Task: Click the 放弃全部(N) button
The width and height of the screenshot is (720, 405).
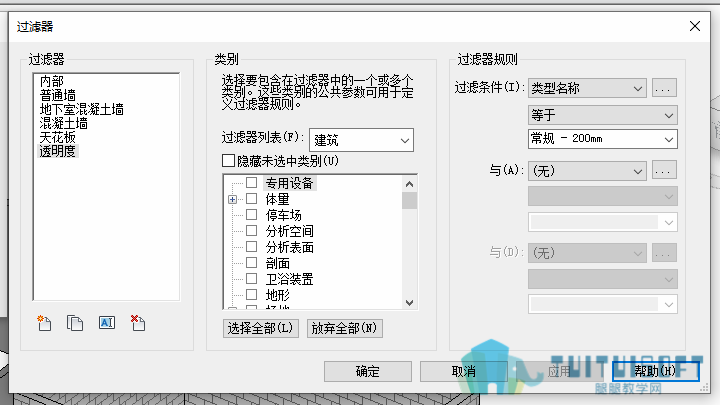Action: (x=344, y=328)
